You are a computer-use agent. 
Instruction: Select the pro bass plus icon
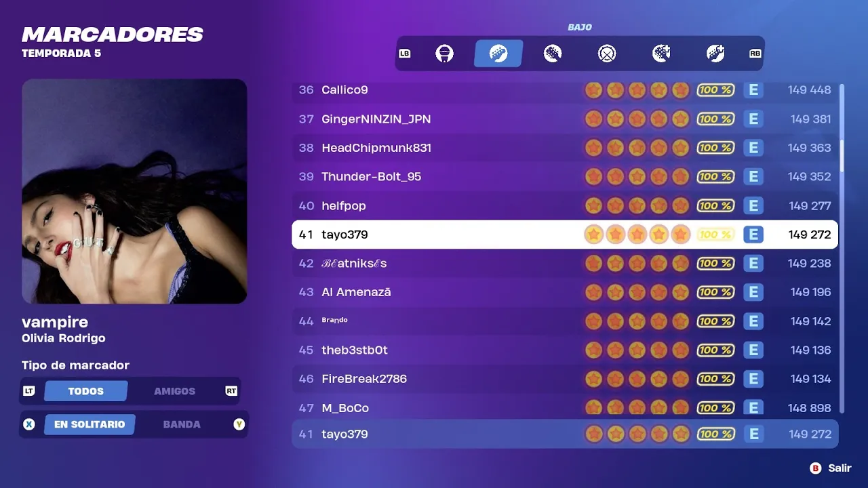715,54
